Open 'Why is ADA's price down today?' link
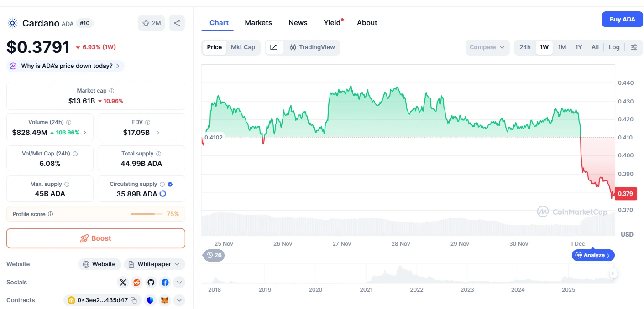 point(67,66)
